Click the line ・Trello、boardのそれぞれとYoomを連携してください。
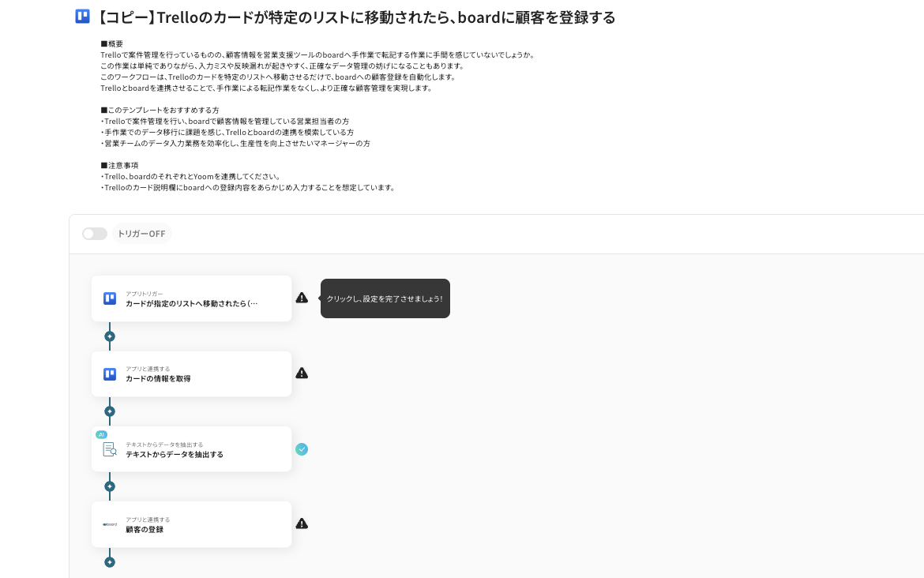Image resolution: width=924 pixels, height=578 pixels. click(x=190, y=176)
